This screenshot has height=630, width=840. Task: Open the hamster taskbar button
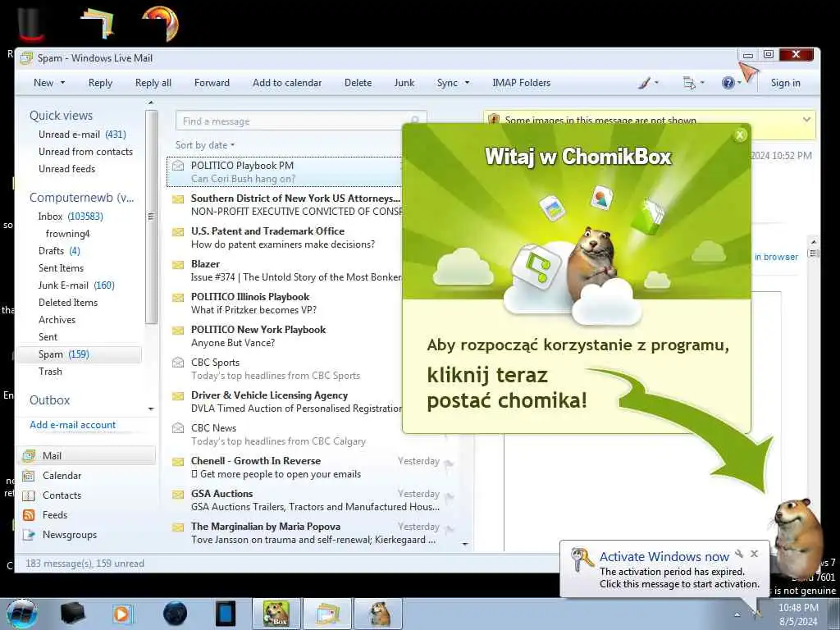pyautogui.click(x=379, y=614)
